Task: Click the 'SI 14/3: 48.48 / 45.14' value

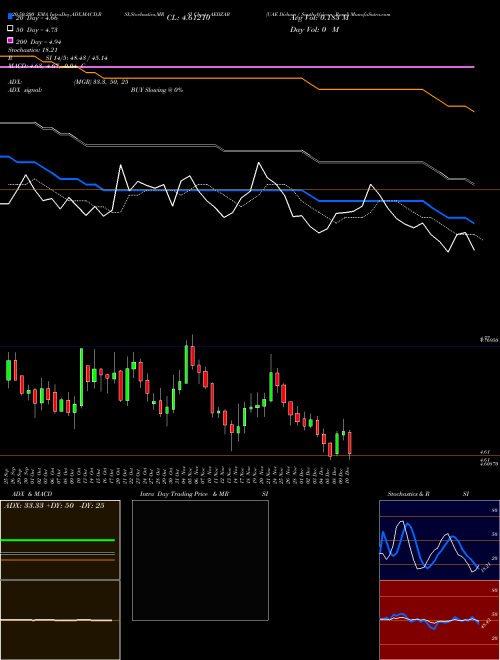Action: pyautogui.click(x=76, y=58)
